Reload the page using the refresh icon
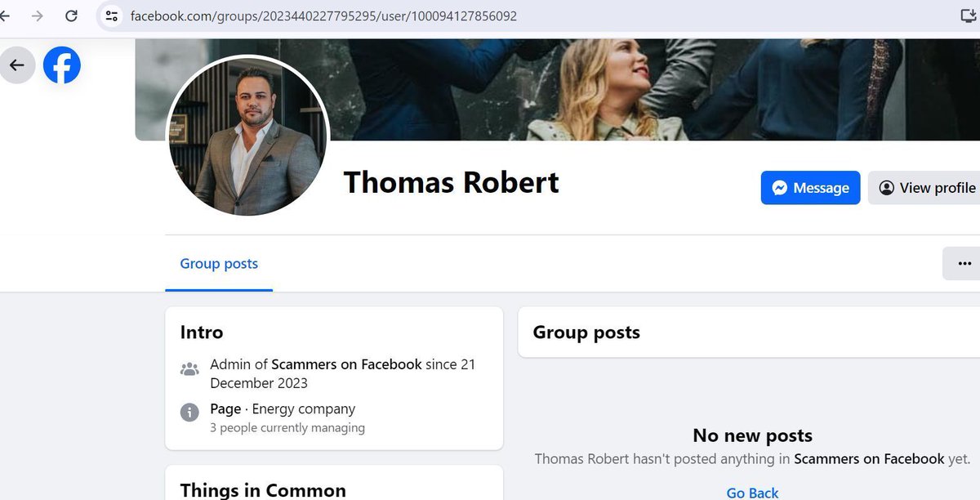 pos(70,15)
